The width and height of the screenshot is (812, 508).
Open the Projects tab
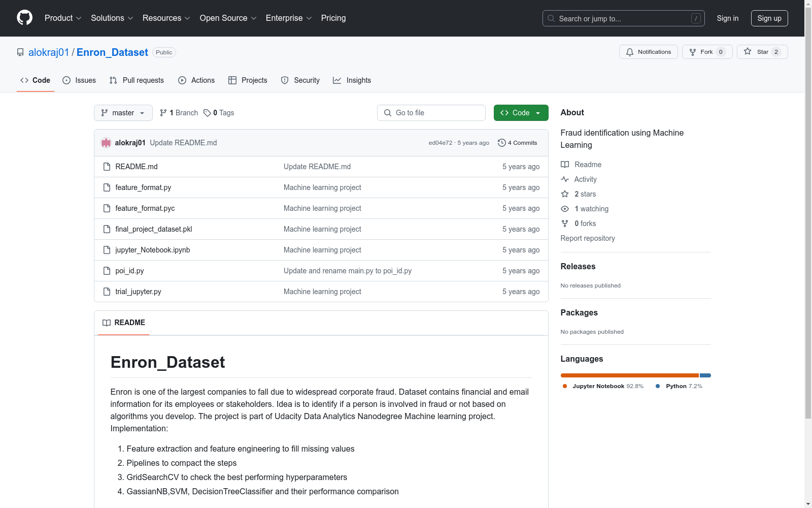[x=248, y=80]
